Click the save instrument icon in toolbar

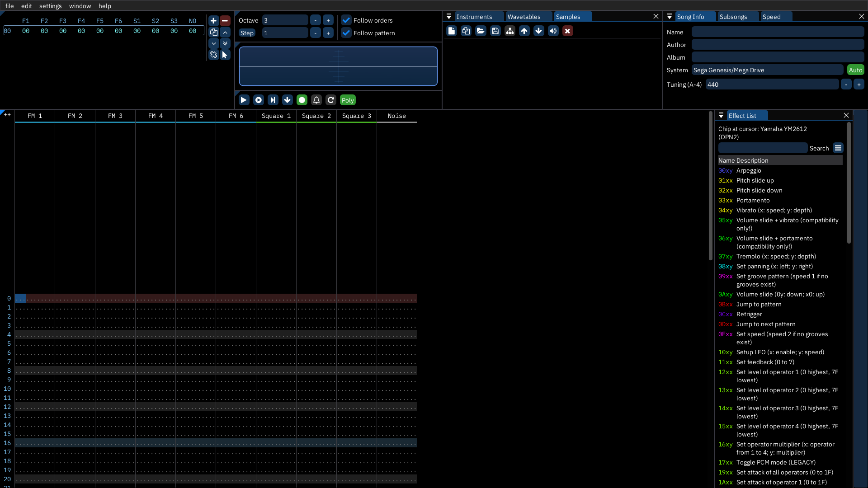click(495, 31)
